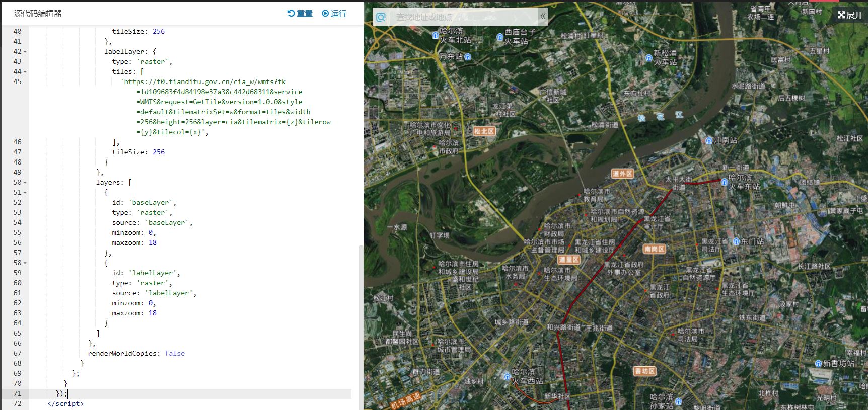Screen dimensions: 868x410
Task: Click the code editor vertical scrollbar
Action: [x=360, y=327]
